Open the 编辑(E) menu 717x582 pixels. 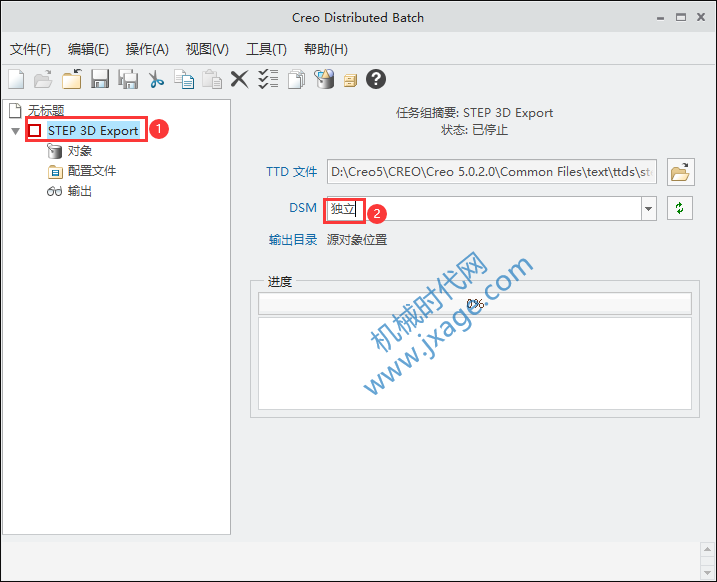coord(88,49)
